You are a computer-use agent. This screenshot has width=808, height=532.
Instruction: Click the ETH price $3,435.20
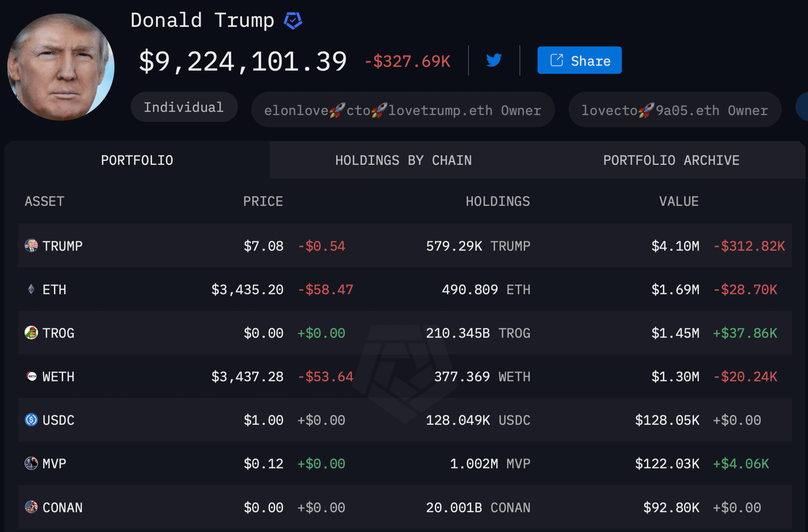click(x=247, y=289)
